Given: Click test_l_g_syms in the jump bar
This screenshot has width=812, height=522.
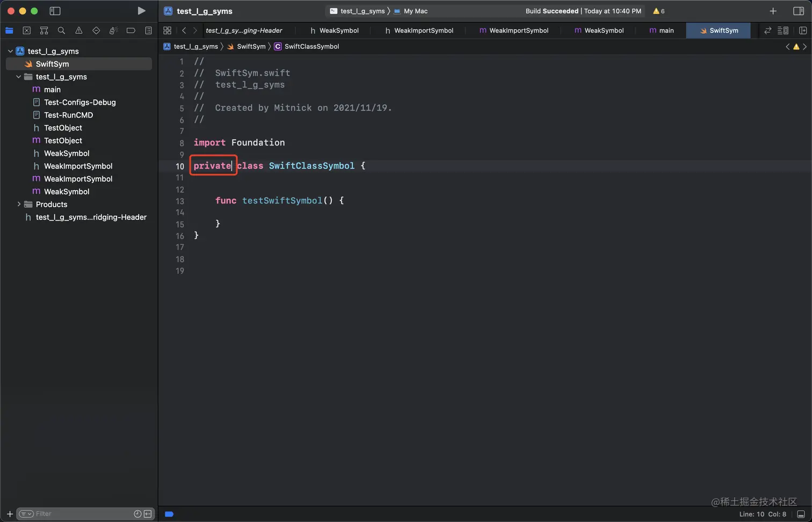Looking at the screenshot, I should click(x=191, y=47).
